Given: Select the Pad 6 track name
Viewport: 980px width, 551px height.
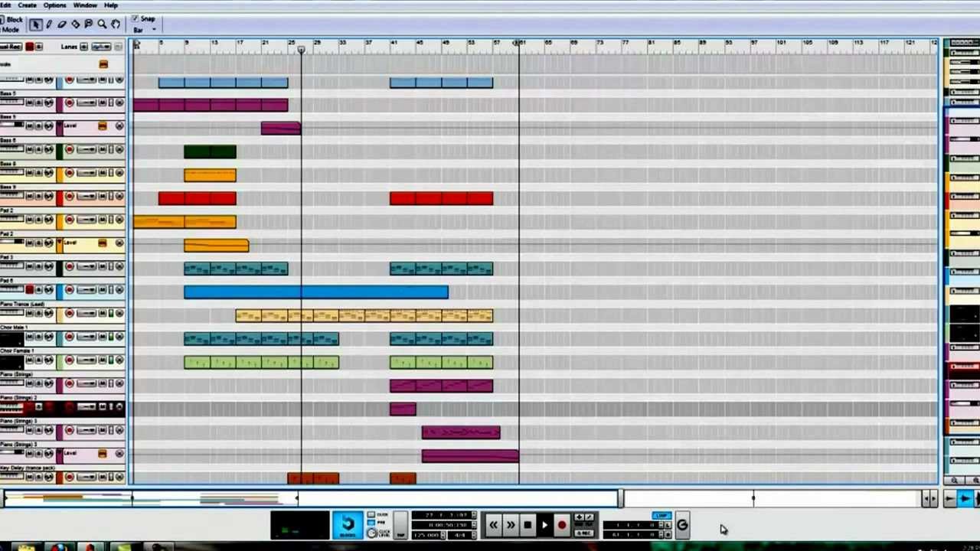Looking at the screenshot, I should point(8,281).
